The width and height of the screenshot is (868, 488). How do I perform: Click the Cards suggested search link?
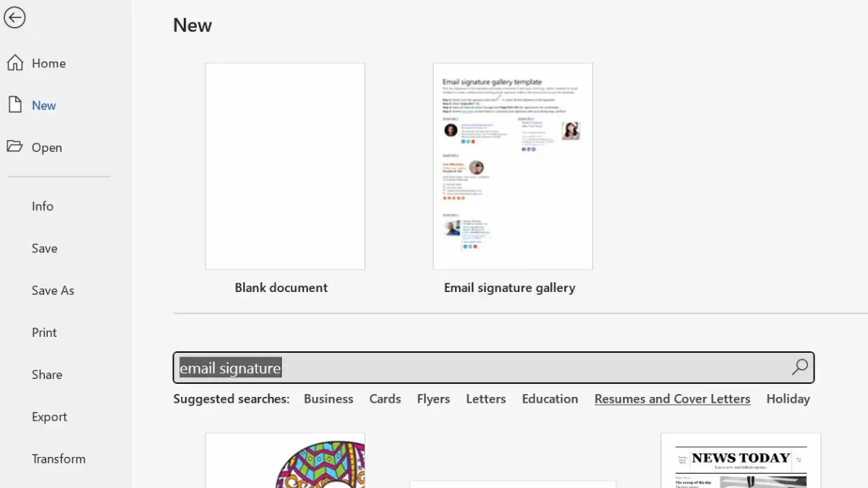pyautogui.click(x=385, y=398)
